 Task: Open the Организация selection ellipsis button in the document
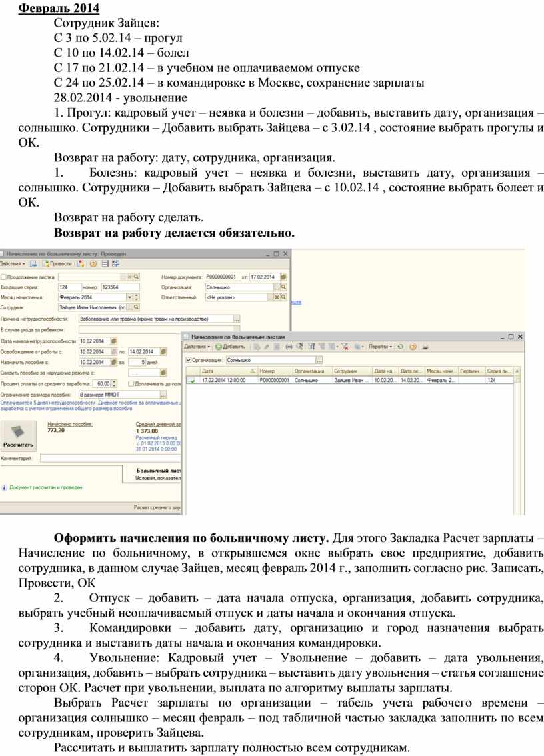(277, 287)
